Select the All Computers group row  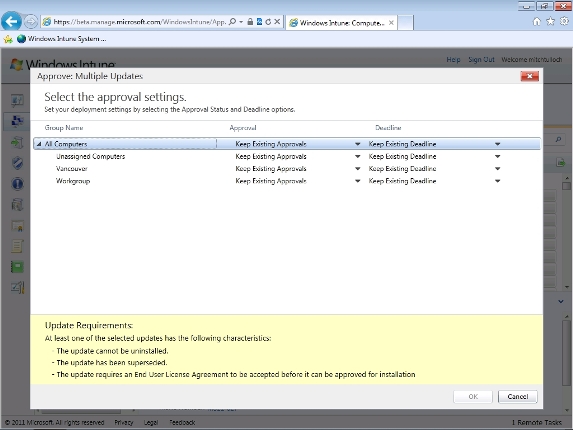pos(287,144)
